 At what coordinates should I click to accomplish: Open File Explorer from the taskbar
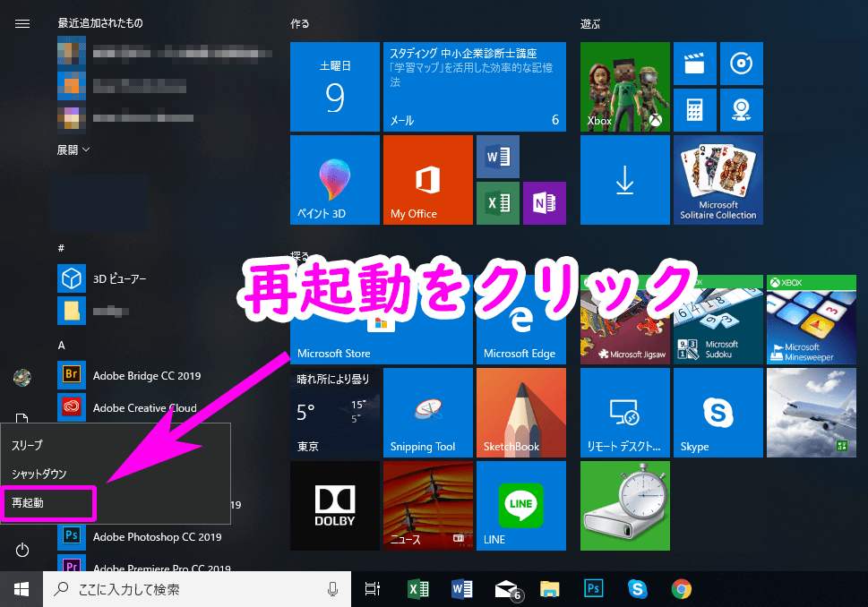[x=550, y=589]
